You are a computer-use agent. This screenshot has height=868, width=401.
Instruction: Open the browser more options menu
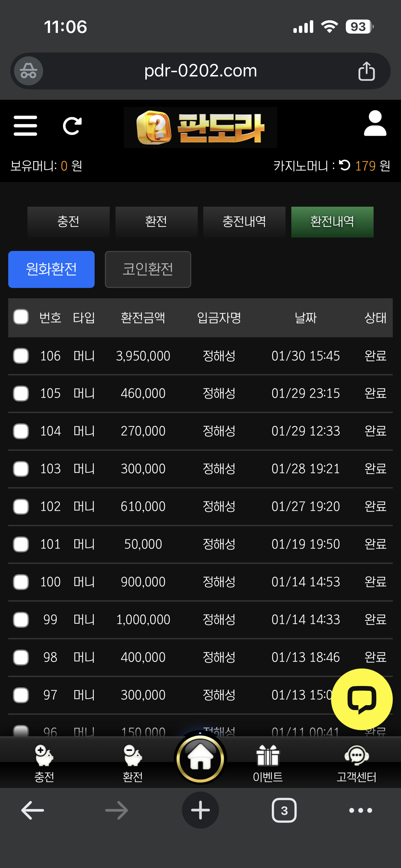[360, 810]
